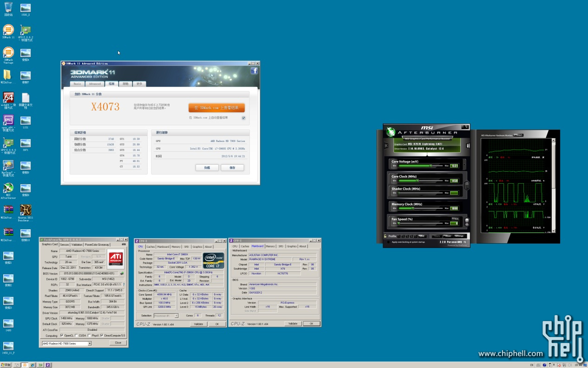
Task: Open the Results tab in 3DMark 11
Action: tap(111, 84)
